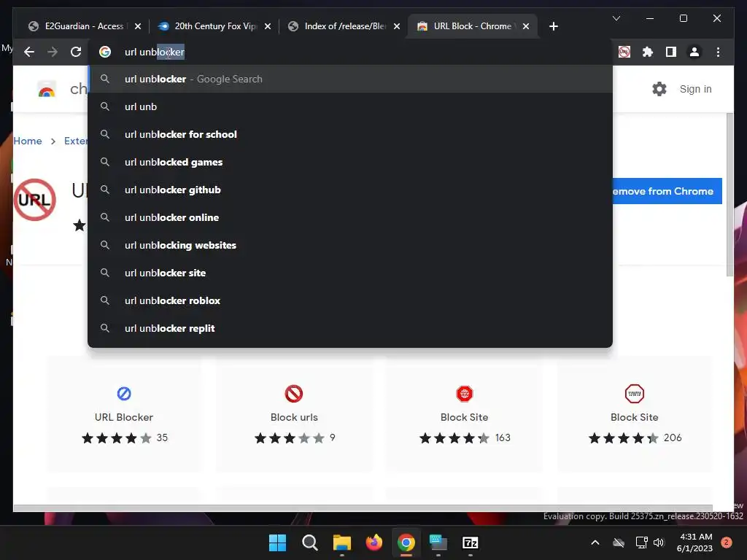Click the Sign in link
Image resolution: width=747 pixels, height=560 pixels.
[x=695, y=89]
